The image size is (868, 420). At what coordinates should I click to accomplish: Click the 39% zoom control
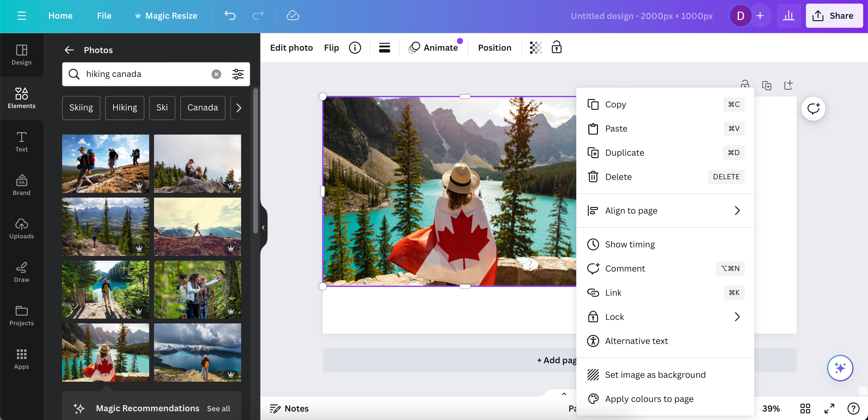click(x=771, y=408)
